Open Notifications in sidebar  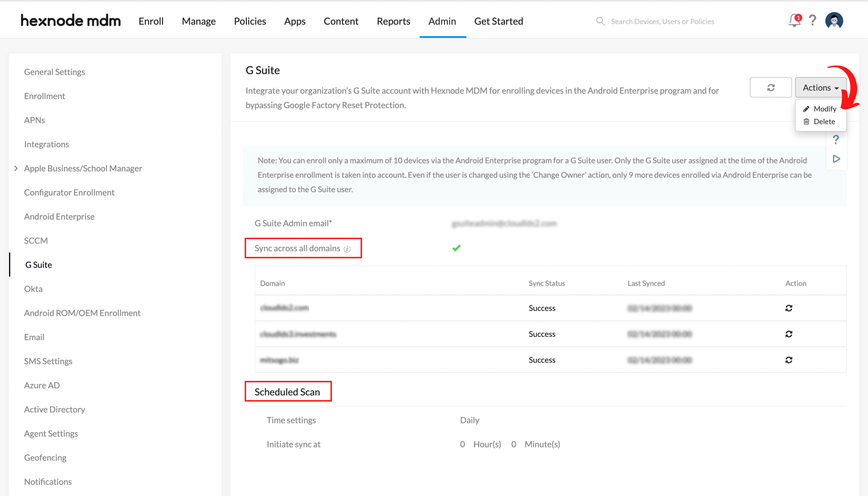pos(48,482)
